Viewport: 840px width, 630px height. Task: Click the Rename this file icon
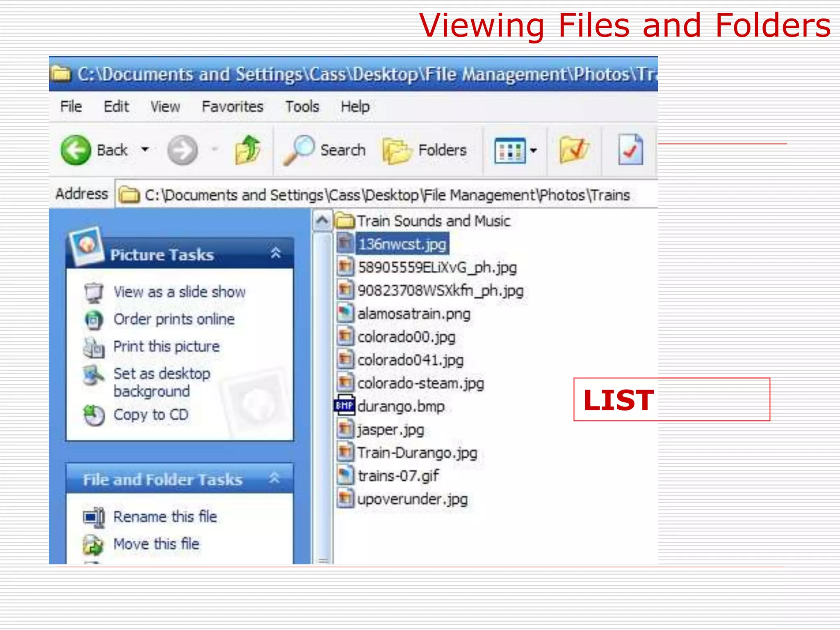[x=94, y=518]
